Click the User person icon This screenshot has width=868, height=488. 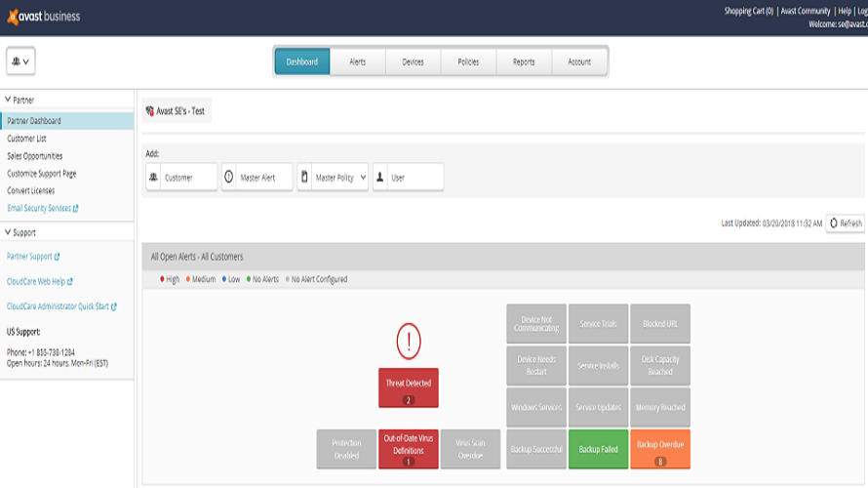pos(379,178)
